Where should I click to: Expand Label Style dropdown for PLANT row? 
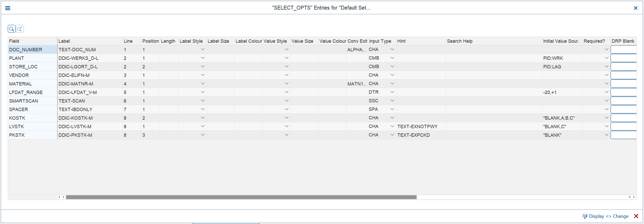tap(203, 58)
